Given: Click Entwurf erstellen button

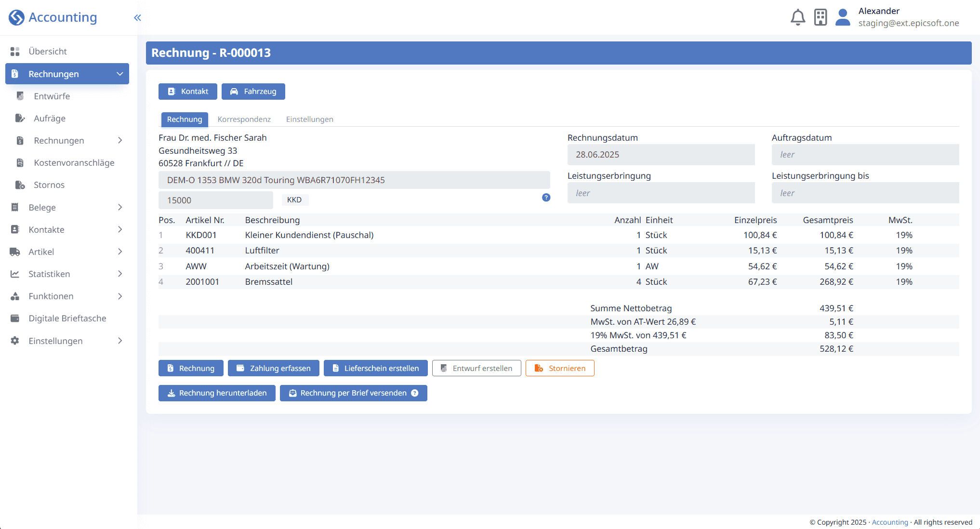Looking at the screenshot, I should tap(477, 368).
